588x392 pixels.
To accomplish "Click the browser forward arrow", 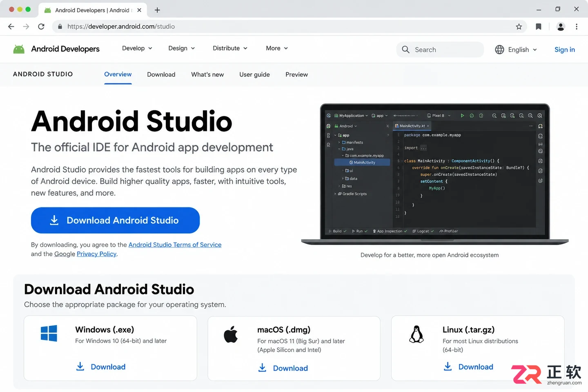I will pos(26,27).
